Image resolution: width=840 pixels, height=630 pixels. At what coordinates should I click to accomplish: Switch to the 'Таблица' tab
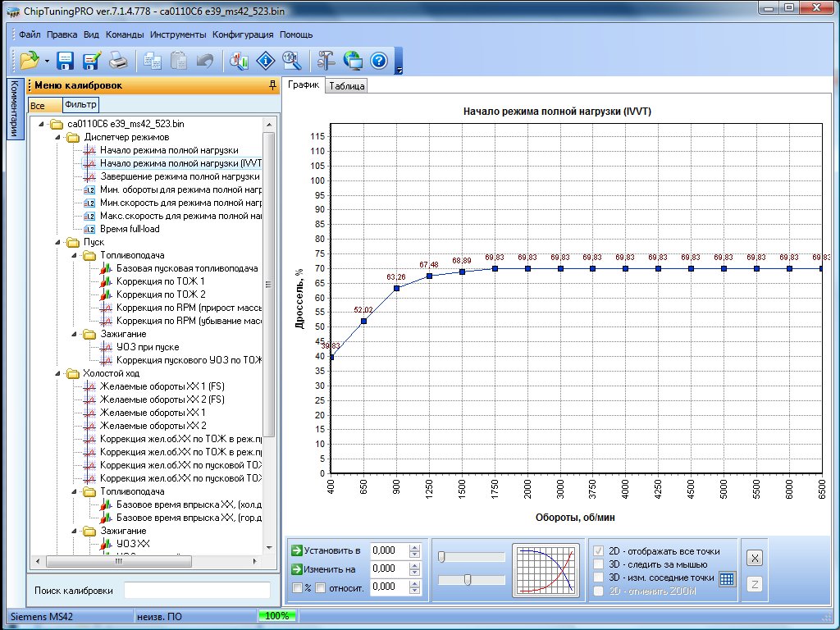[346, 86]
